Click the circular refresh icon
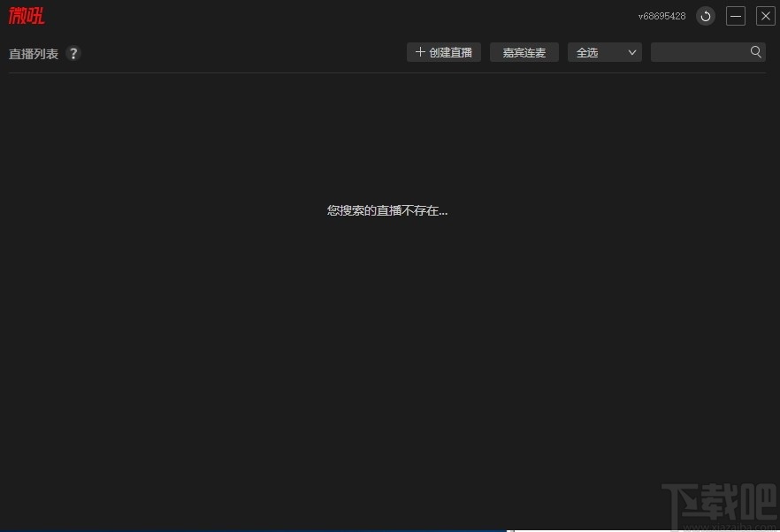Image resolution: width=780 pixels, height=532 pixels. tap(705, 16)
